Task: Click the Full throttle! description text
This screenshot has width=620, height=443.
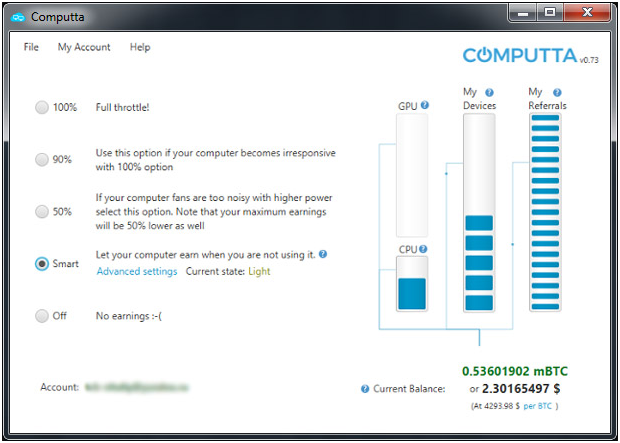Action: point(123,107)
